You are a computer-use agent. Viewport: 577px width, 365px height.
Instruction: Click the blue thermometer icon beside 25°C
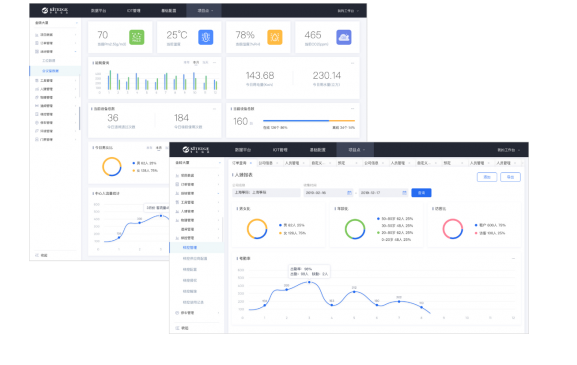[206, 37]
